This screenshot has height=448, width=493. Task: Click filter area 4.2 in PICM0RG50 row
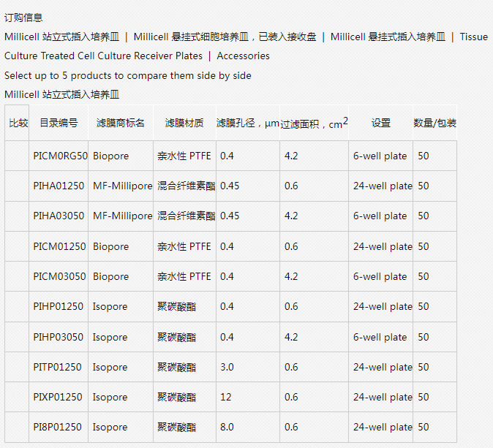[291, 156]
